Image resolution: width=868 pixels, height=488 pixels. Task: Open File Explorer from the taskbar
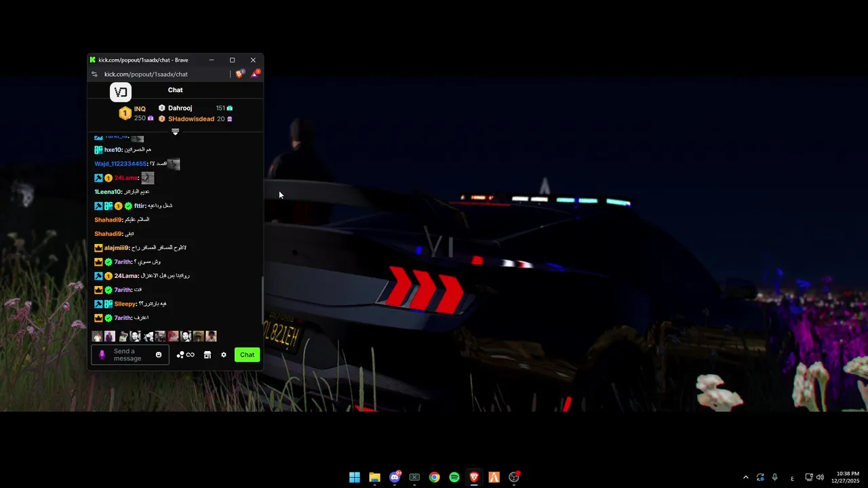[374, 477]
